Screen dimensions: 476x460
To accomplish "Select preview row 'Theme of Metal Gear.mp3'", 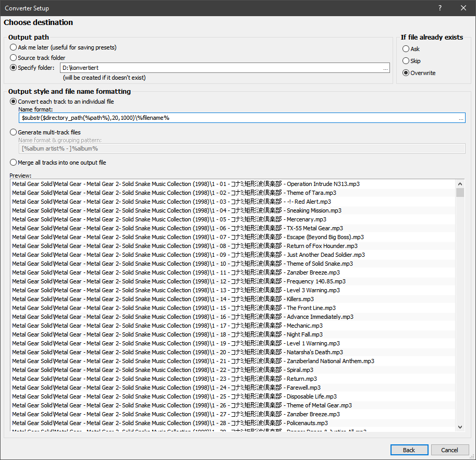I will pos(233,405).
